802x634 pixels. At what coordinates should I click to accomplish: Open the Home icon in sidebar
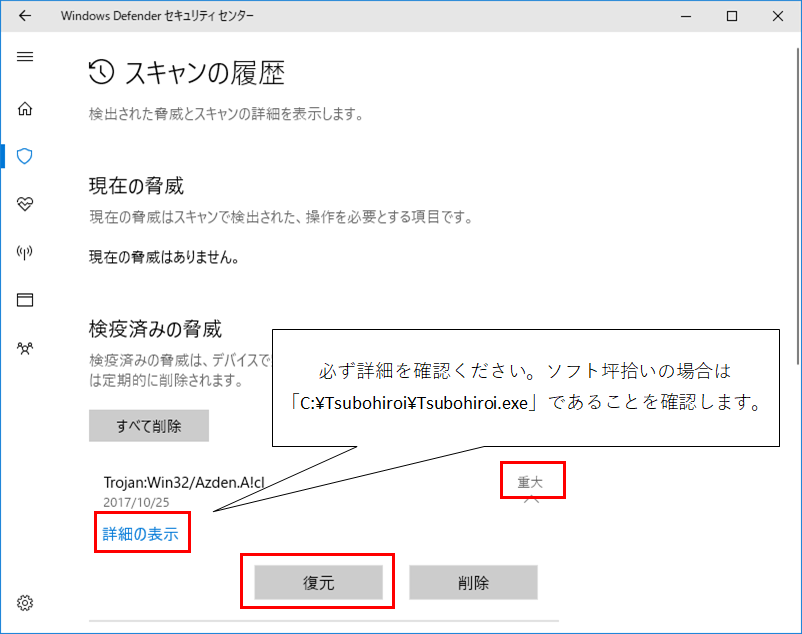pyautogui.click(x=25, y=109)
